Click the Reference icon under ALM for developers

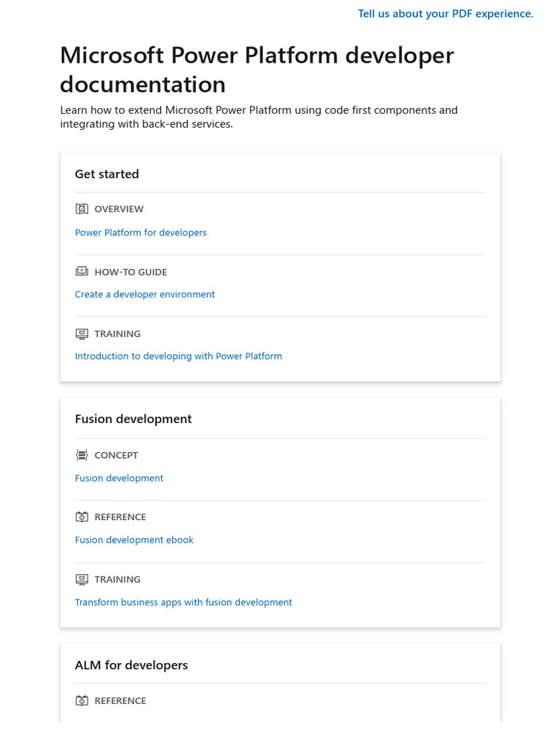tap(82, 700)
